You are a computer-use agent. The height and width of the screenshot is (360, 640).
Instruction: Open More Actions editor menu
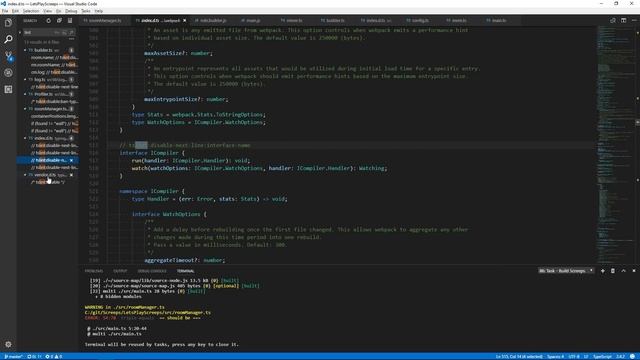pos(634,20)
